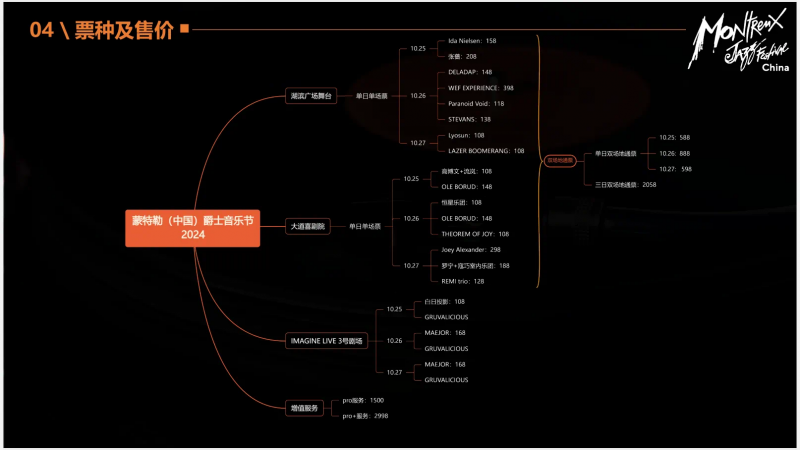This screenshot has height=450, width=800.
Task: Click GRUVALICIOUS under IMAGINE LIVE 10.26
Action: coord(446,349)
